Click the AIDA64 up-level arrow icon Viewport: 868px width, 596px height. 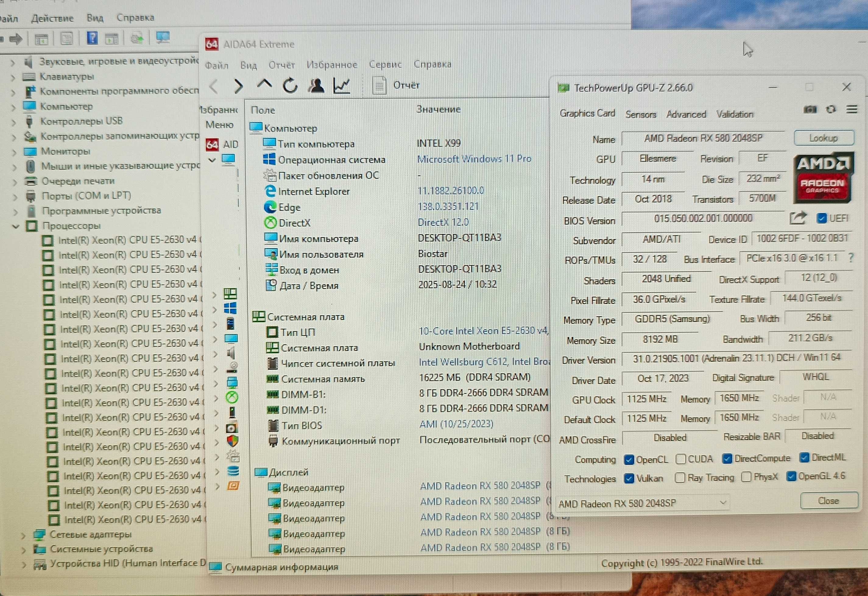pyautogui.click(x=264, y=84)
